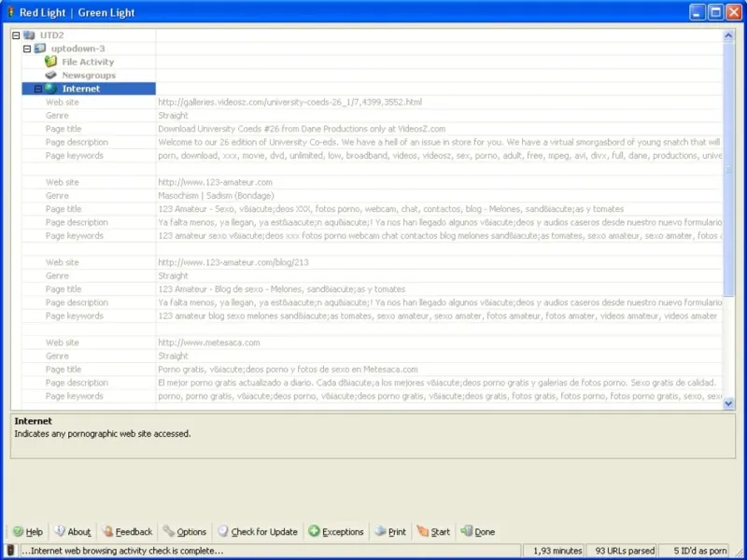Image resolution: width=747 pixels, height=560 pixels.
Task: Click the Check for Update icon
Action: point(223,531)
